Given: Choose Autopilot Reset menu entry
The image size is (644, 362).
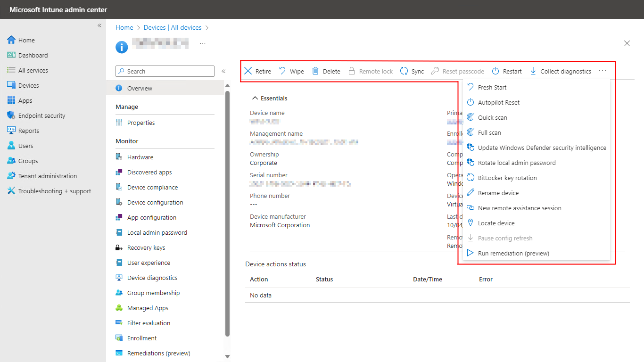Looking at the screenshot, I should point(537,102).
